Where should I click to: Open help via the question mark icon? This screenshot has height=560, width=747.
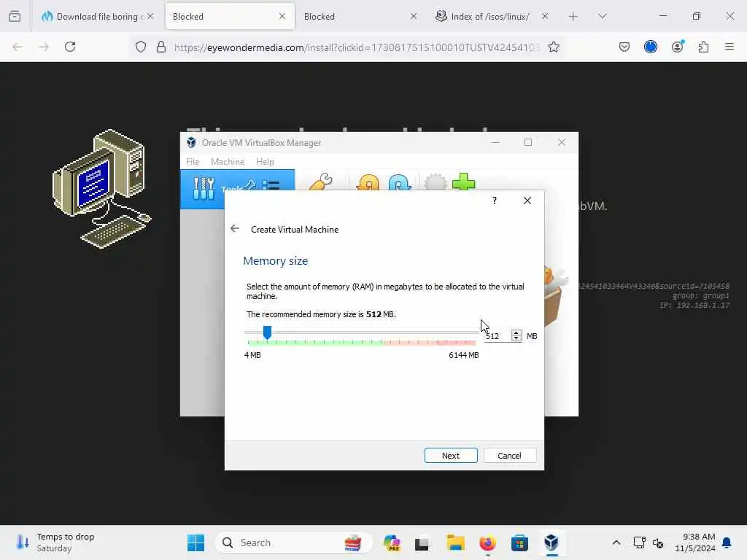(x=495, y=201)
